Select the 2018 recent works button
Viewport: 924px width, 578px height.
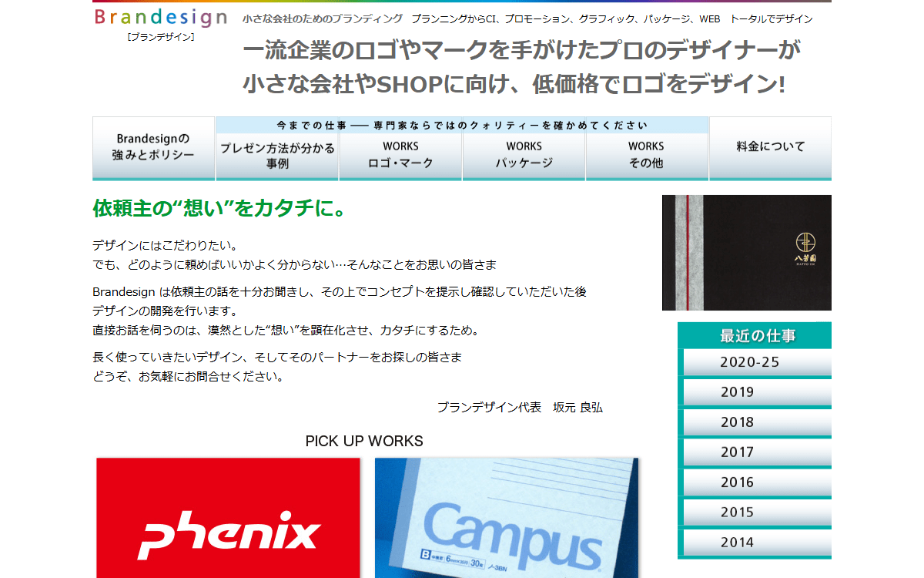[755, 422]
